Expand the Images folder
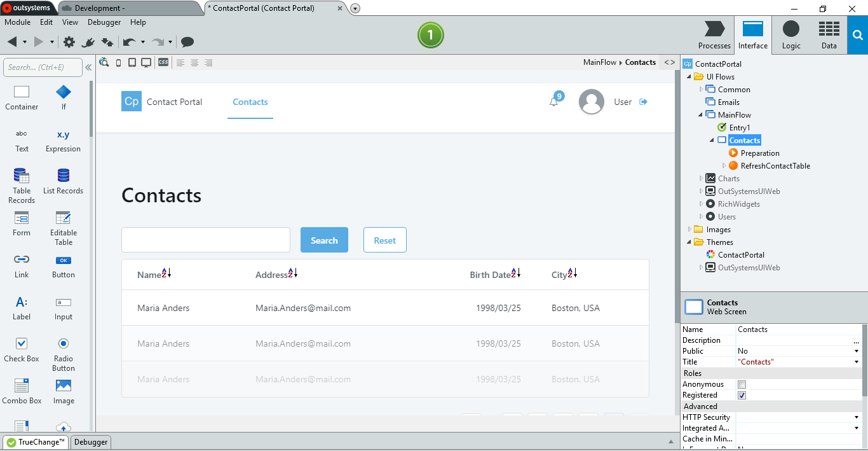The image size is (868, 451). (x=689, y=230)
